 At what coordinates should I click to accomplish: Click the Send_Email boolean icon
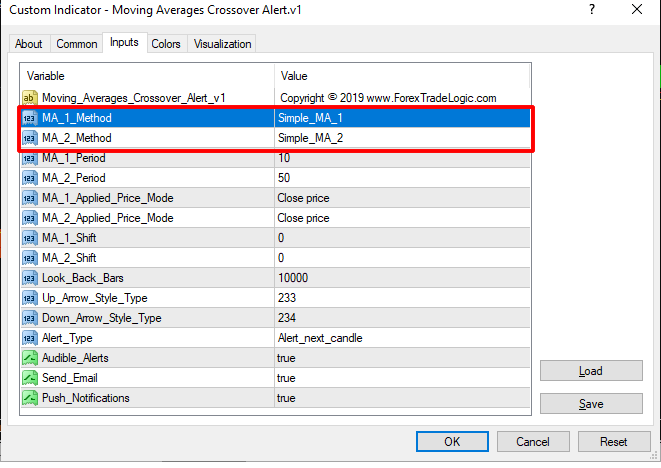[x=30, y=378]
